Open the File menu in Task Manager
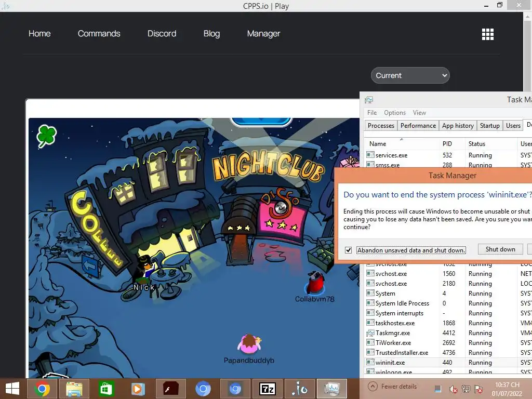This screenshot has width=532, height=399. 372,113
